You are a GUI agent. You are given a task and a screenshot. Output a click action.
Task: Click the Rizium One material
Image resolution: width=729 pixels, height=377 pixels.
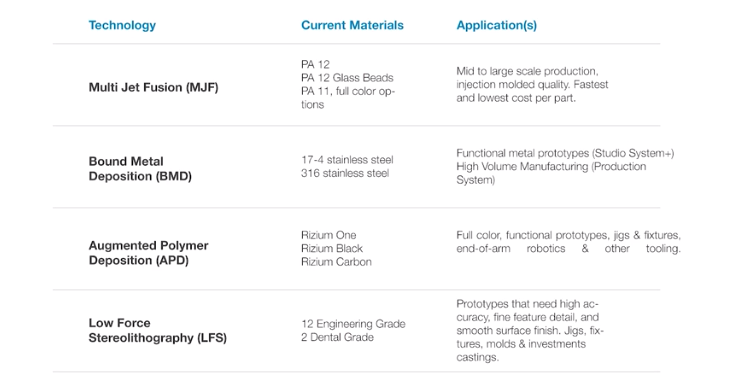[329, 235]
